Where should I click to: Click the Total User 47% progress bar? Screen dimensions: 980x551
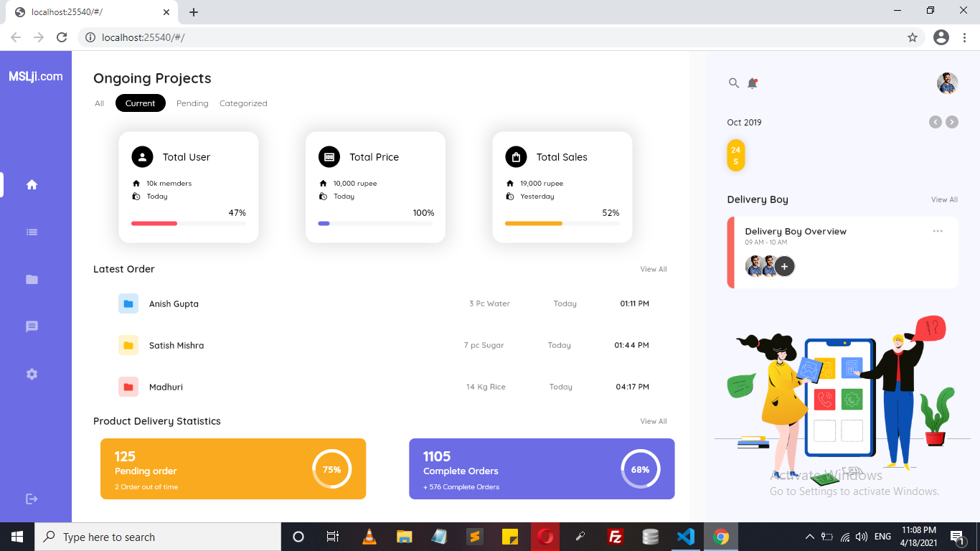tap(189, 223)
